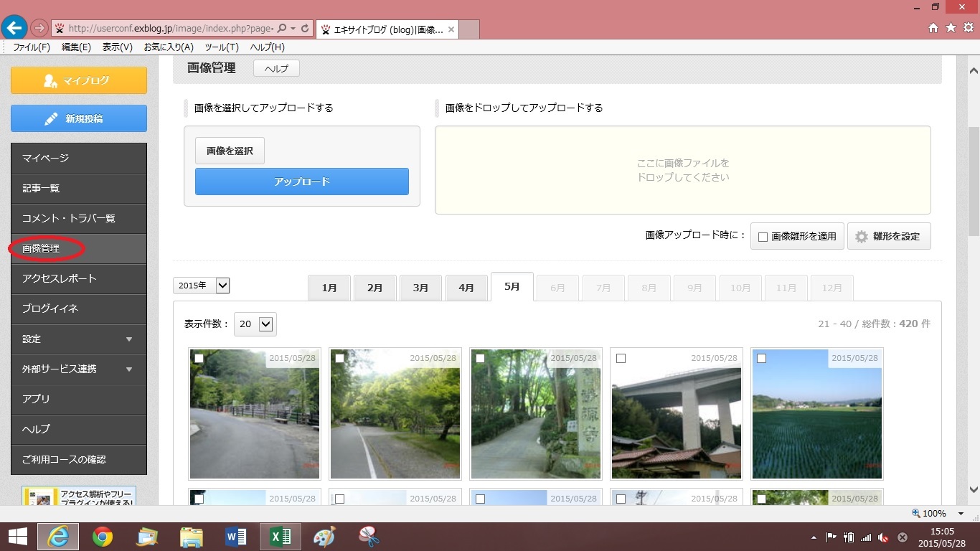
Task: Click the マイブログ yellow button
Action: pyautogui.click(x=79, y=80)
